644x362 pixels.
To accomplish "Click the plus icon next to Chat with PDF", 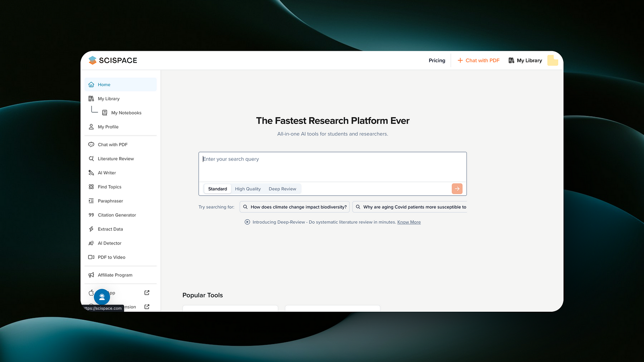I will (x=460, y=60).
